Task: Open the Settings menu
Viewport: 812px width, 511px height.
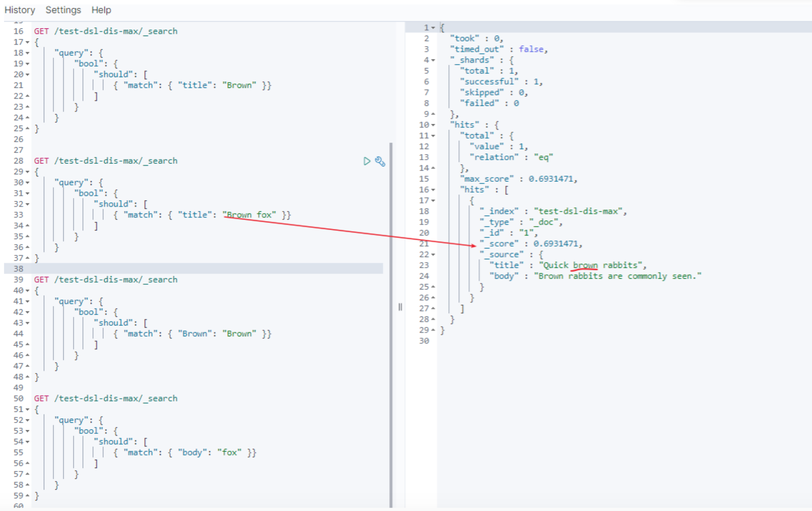Action: click(63, 10)
